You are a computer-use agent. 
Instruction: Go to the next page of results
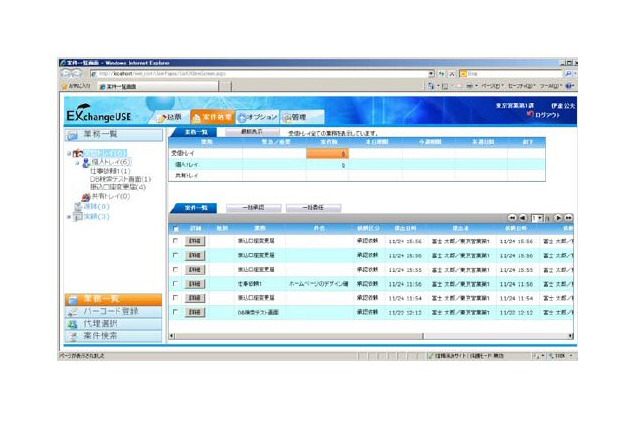coord(558,218)
